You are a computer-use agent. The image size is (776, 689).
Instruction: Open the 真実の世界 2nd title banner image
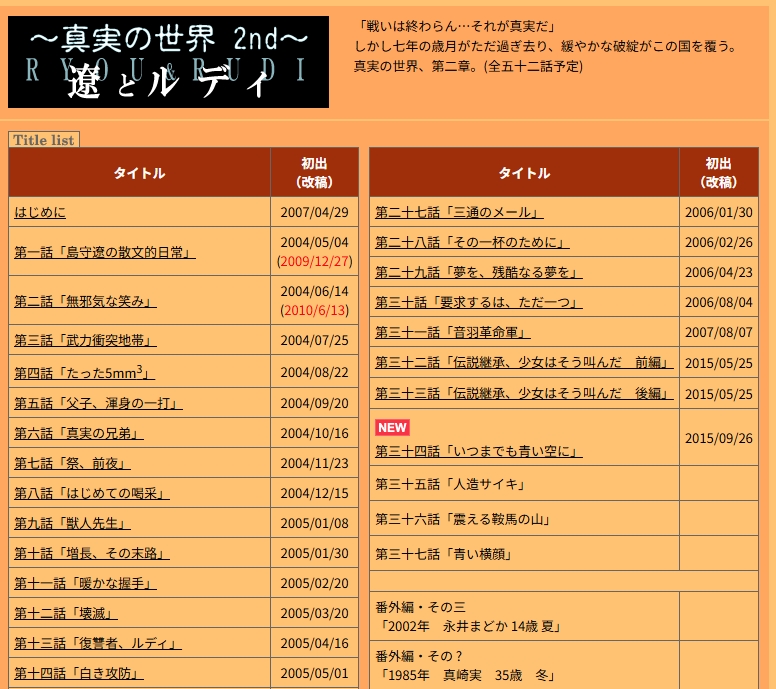[x=168, y=62]
